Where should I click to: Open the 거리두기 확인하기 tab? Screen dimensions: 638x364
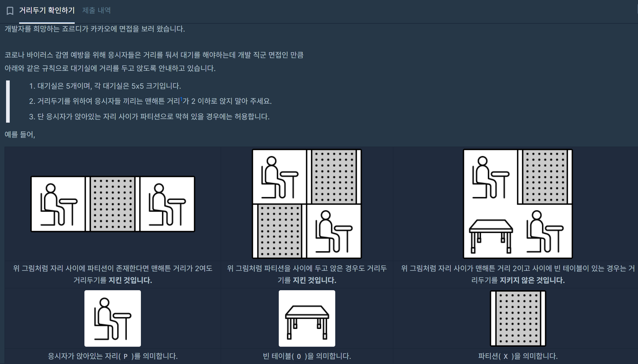pos(47,10)
